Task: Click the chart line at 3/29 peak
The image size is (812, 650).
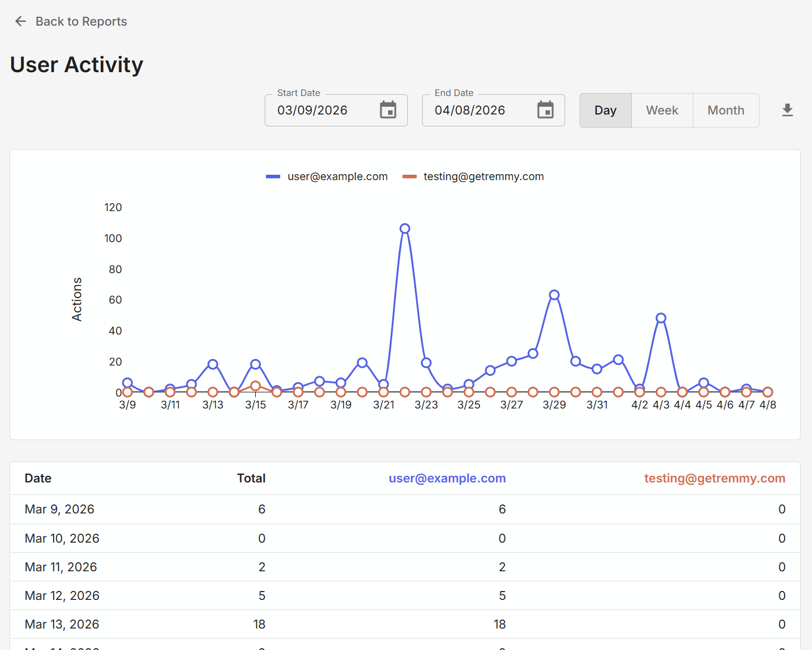Action: [x=554, y=293]
